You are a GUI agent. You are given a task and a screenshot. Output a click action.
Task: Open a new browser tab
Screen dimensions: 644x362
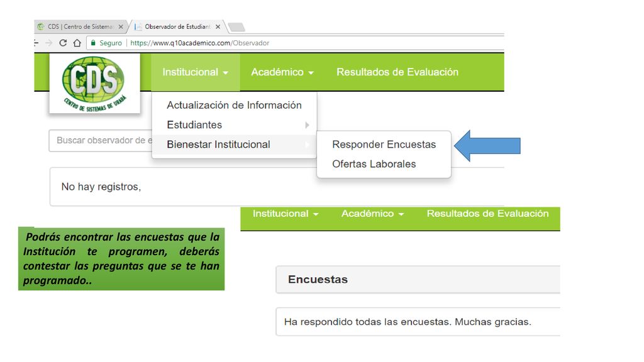(x=236, y=27)
